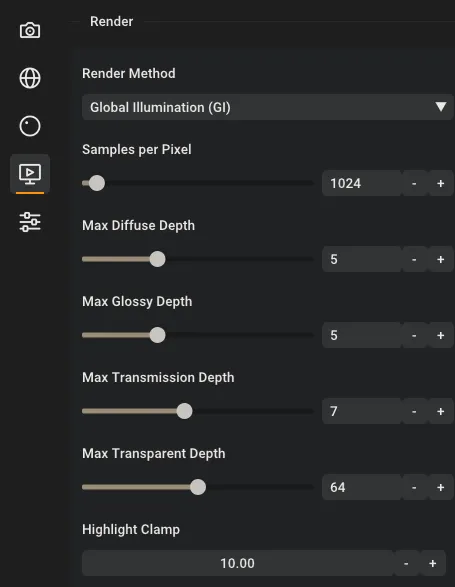This screenshot has width=455, height=587.
Task: Click the Max Glossy Depth slider handle
Action: click(157, 335)
